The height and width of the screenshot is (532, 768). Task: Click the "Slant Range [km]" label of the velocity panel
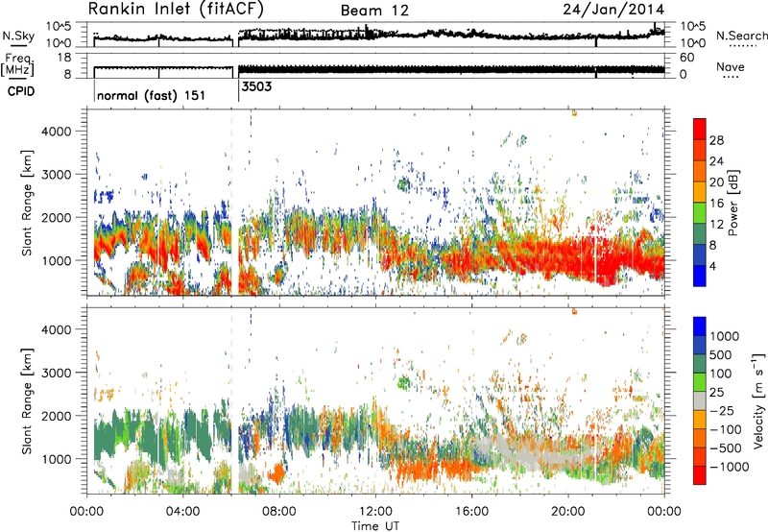tap(27, 400)
